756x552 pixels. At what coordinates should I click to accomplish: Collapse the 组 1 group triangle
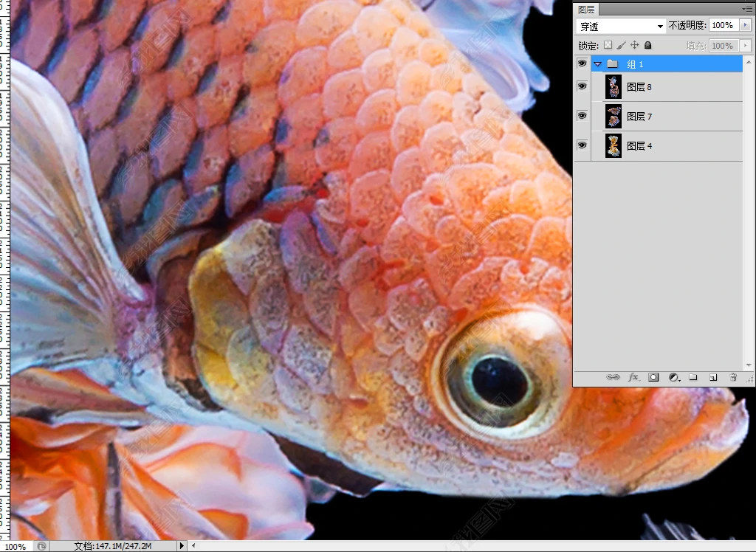[x=598, y=64]
